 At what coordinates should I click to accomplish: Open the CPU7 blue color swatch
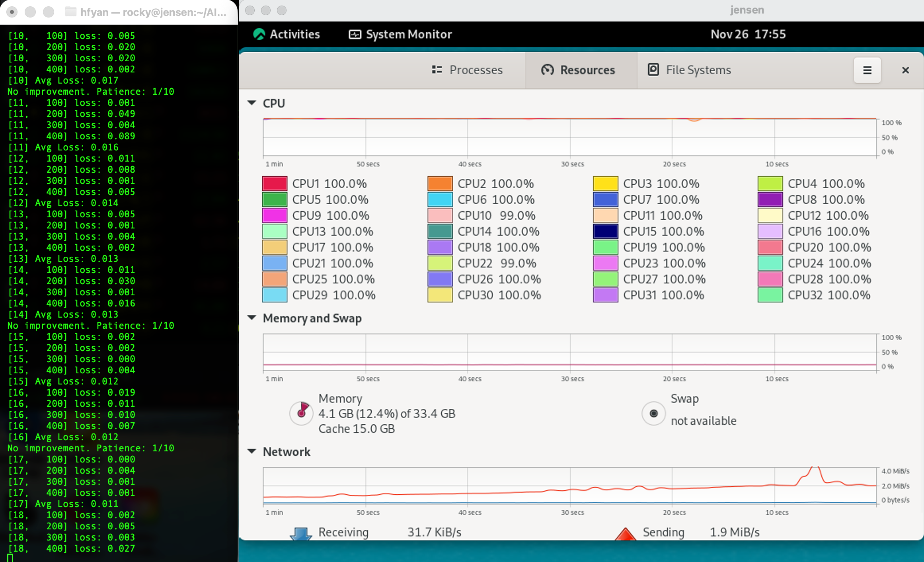point(606,199)
